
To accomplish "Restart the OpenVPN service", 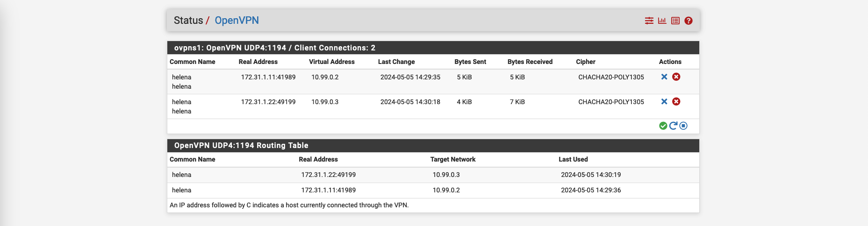I will coord(673,126).
